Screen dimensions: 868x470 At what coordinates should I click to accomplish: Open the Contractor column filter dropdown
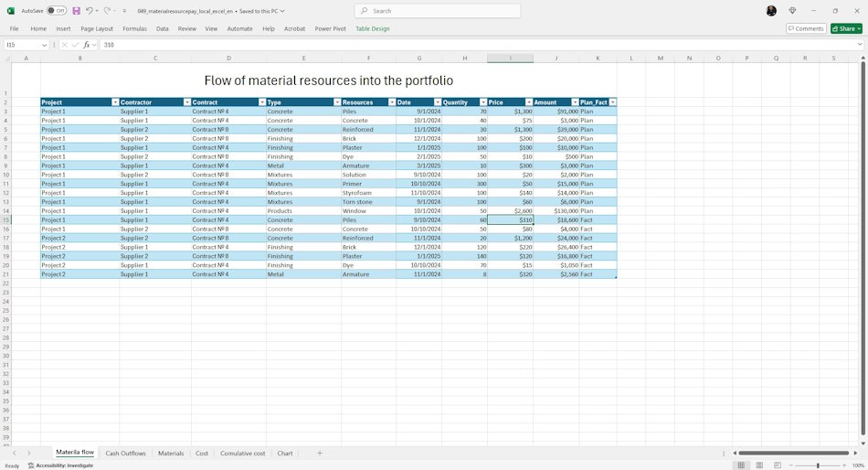pos(187,102)
